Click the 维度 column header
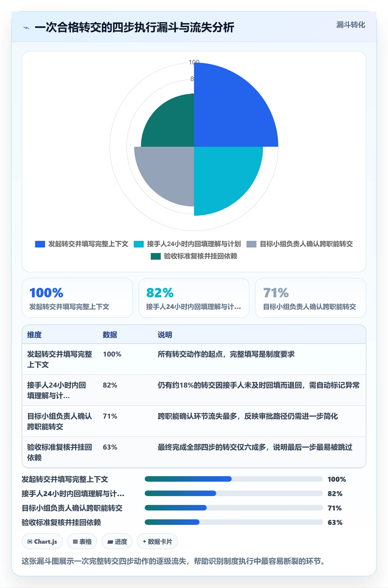This screenshot has height=588, width=388. (x=34, y=335)
